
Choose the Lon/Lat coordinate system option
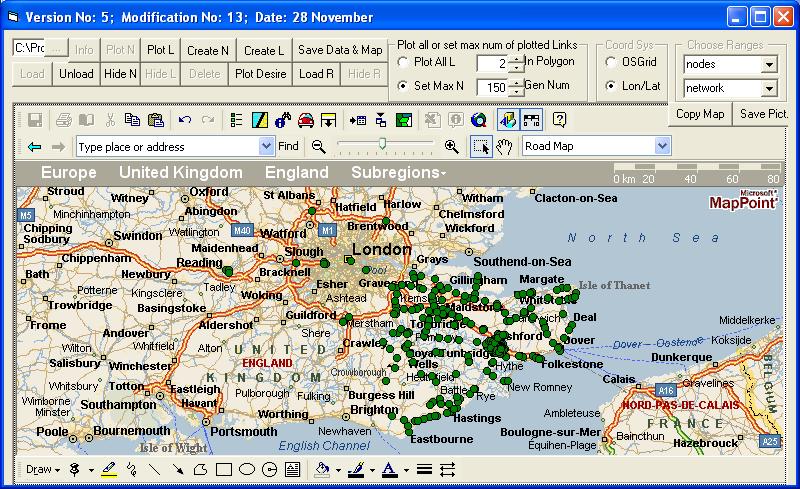(x=610, y=86)
